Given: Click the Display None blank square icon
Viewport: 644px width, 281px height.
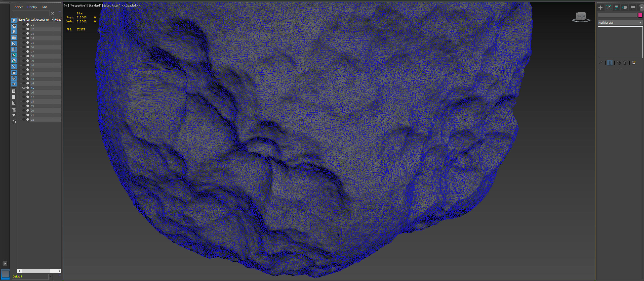Looking at the screenshot, I should (14, 97).
